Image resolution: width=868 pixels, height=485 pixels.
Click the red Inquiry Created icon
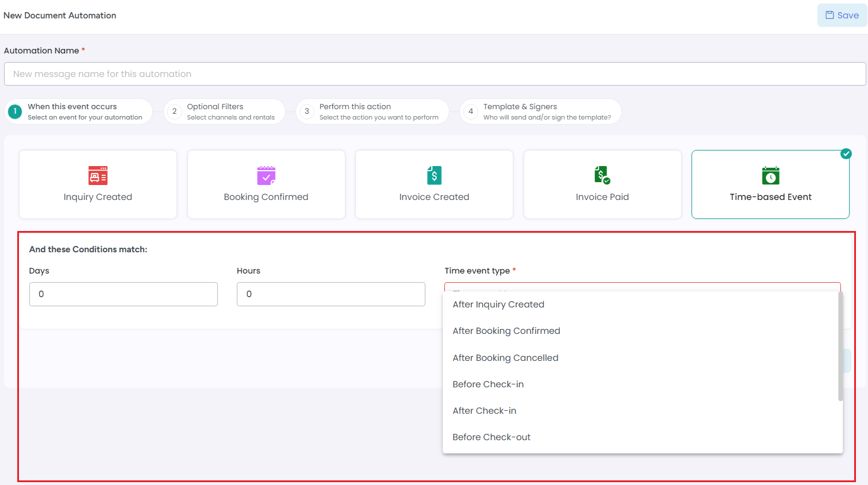pos(98,175)
